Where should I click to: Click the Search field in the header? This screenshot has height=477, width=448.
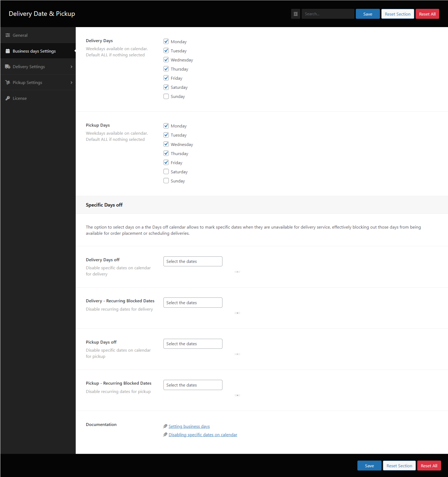(328, 14)
